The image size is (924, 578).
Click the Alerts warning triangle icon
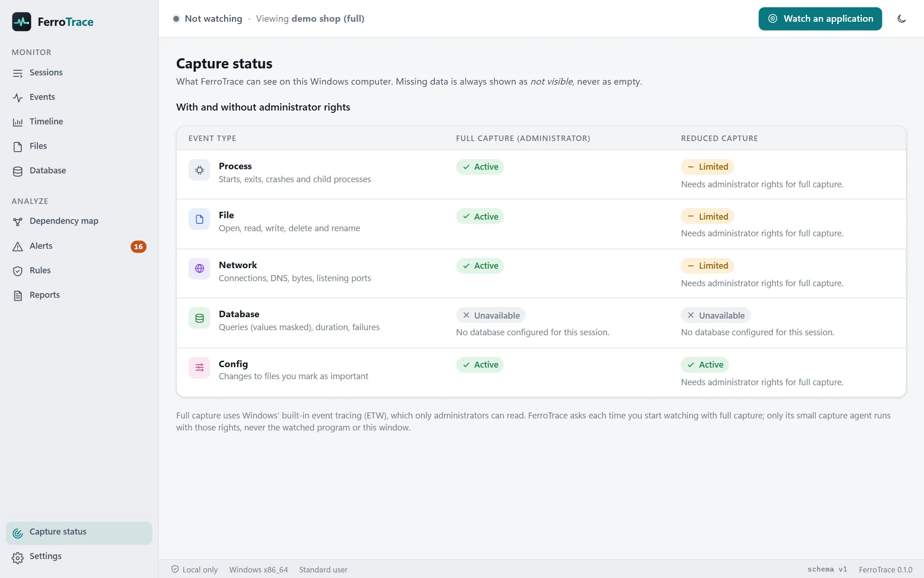18,246
